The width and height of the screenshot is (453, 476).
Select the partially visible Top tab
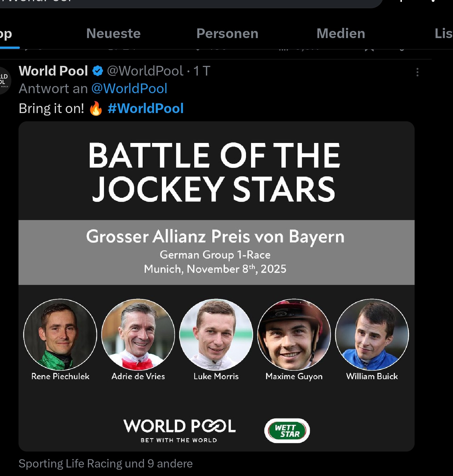[6, 34]
